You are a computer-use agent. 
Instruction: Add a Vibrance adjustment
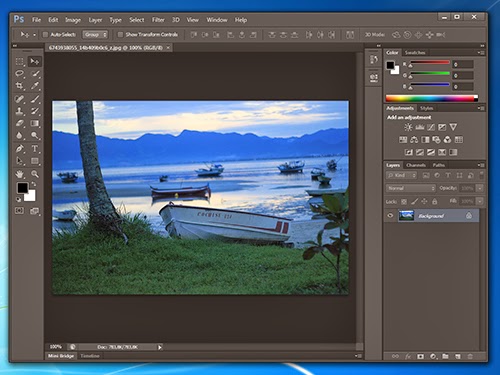coord(453,127)
